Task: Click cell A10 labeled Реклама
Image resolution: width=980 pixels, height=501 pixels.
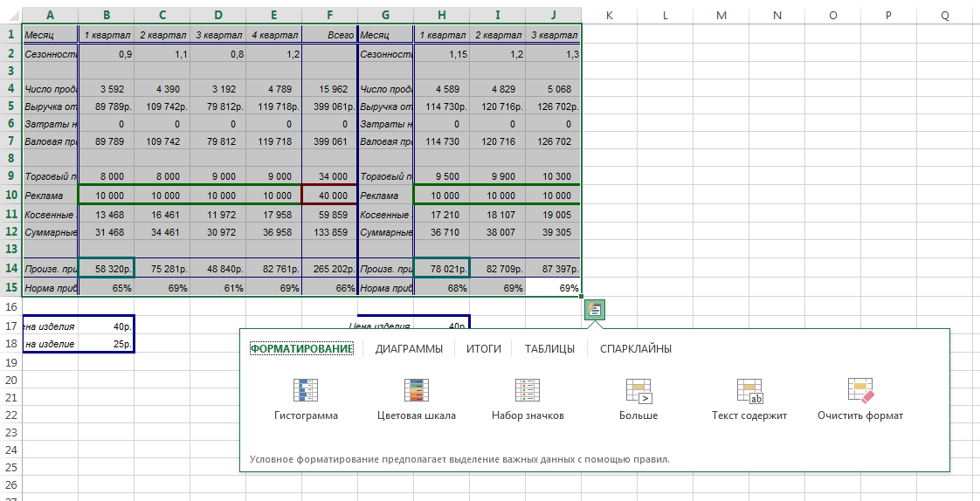Action: (x=51, y=195)
